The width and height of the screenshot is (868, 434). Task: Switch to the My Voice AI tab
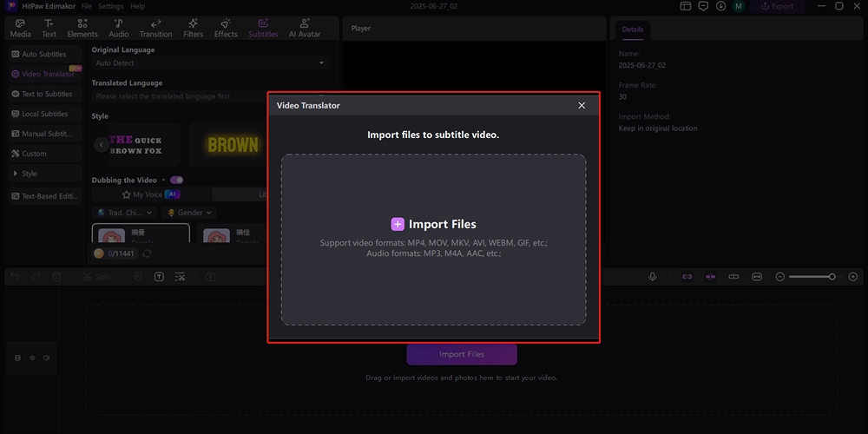click(x=150, y=194)
